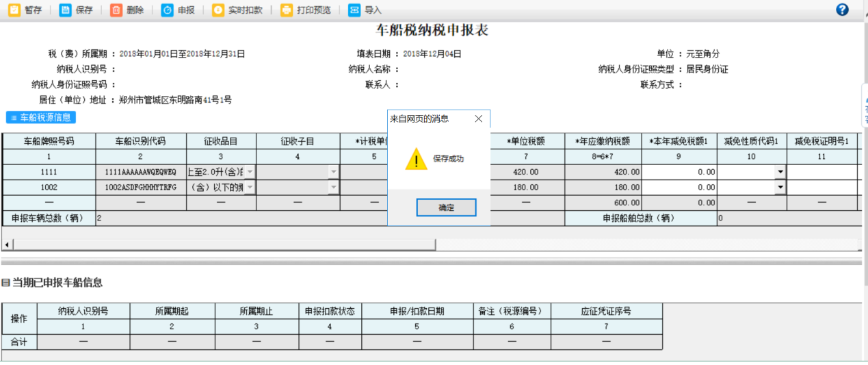Open 征收子目 dropdown in row 1002
This screenshot has width=868, height=365.
pos(333,187)
